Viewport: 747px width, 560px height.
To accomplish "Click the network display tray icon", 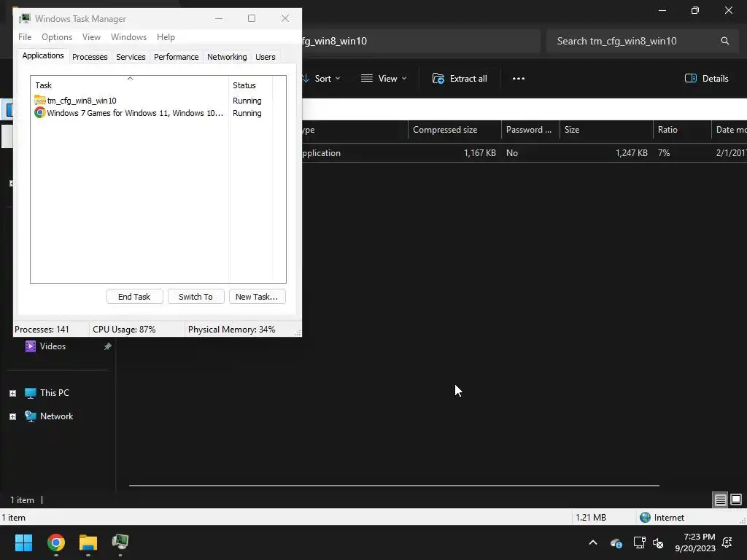I will click(639, 542).
